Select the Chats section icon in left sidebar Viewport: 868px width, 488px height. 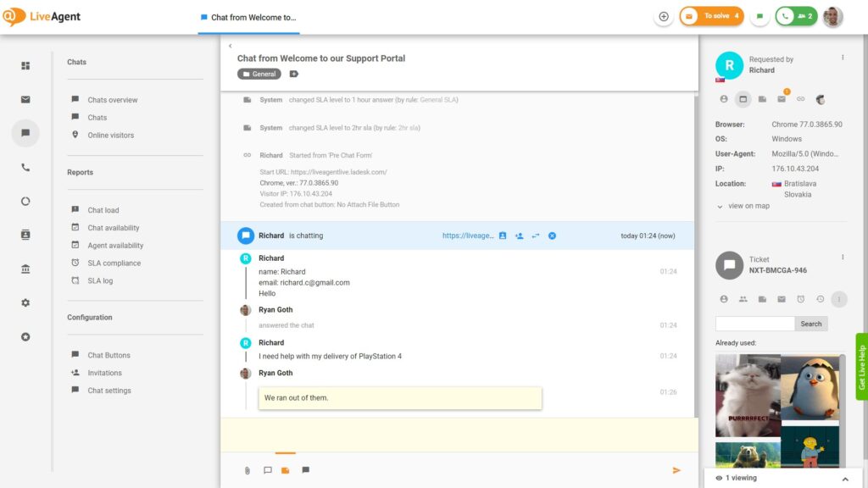coord(25,133)
